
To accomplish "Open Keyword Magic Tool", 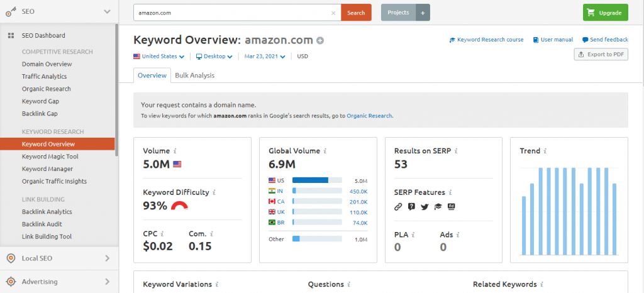I will coord(50,157).
